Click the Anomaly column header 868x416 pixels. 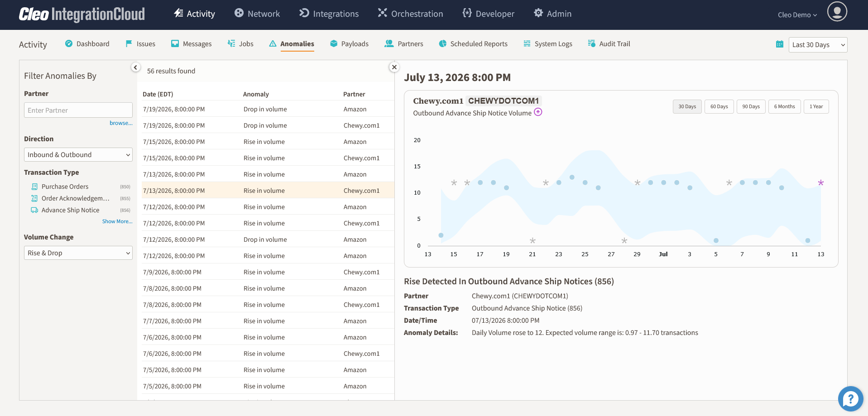[256, 94]
